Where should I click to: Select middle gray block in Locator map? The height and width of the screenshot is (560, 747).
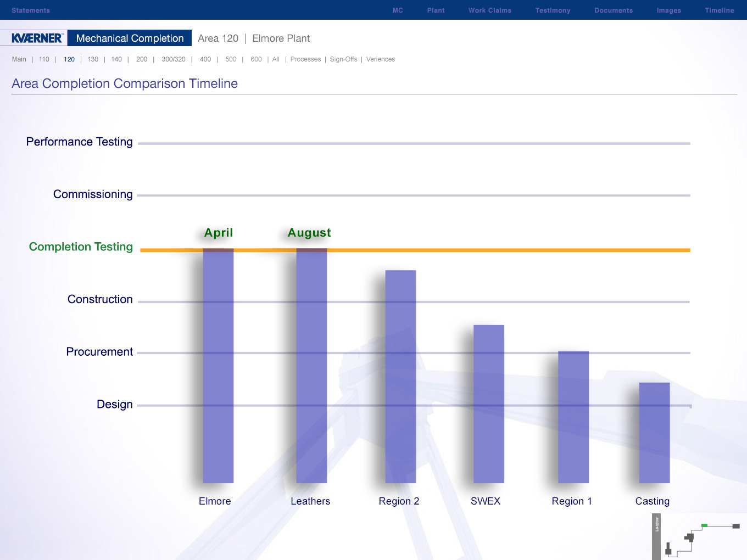coord(689,537)
